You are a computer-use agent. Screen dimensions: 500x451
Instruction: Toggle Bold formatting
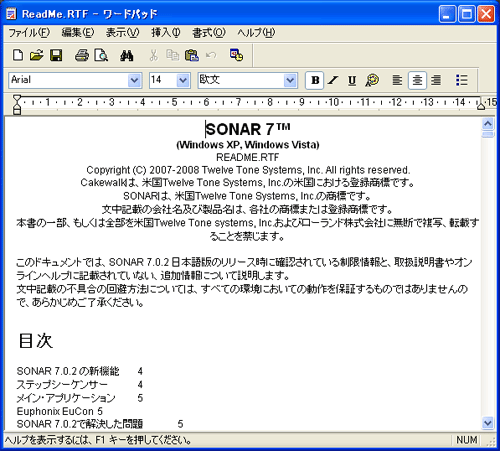tap(315, 80)
